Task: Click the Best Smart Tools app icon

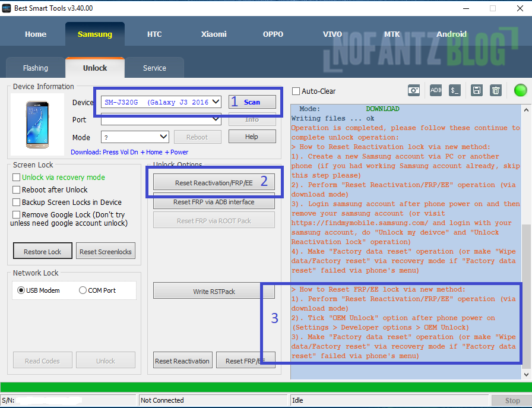Action: click(x=7, y=8)
